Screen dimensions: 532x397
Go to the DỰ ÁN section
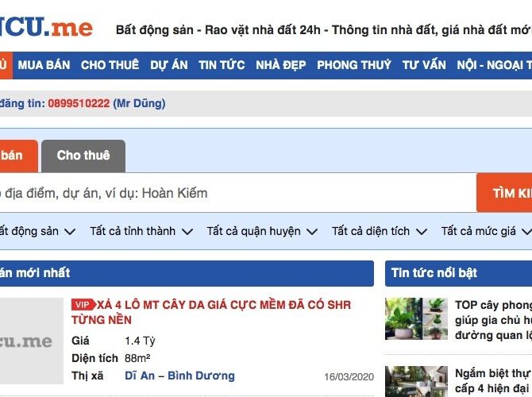pyautogui.click(x=168, y=65)
